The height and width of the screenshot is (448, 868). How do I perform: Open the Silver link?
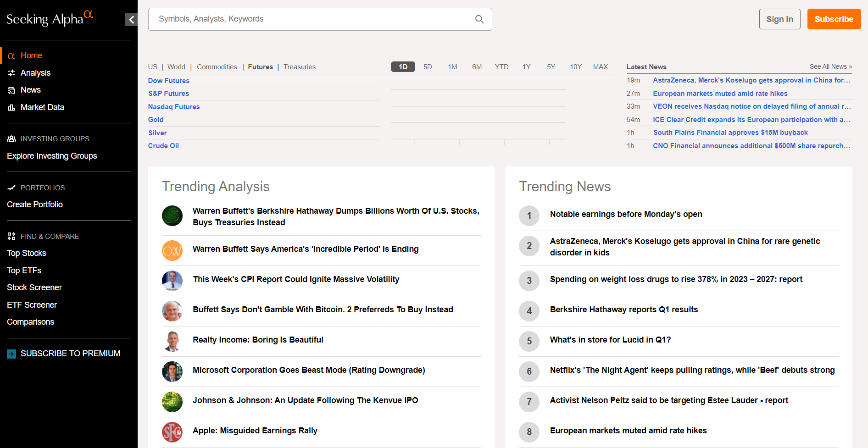coord(157,133)
